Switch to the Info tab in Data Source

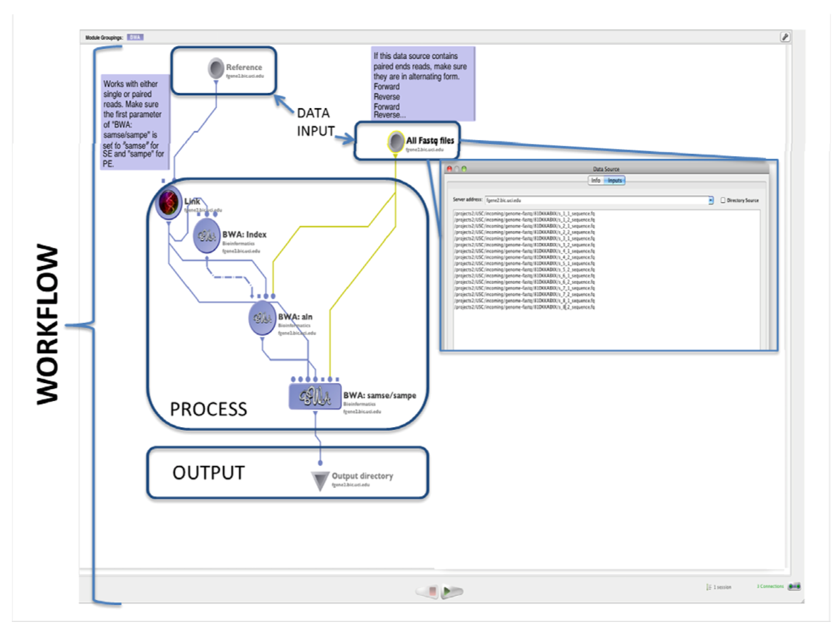tap(596, 180)
